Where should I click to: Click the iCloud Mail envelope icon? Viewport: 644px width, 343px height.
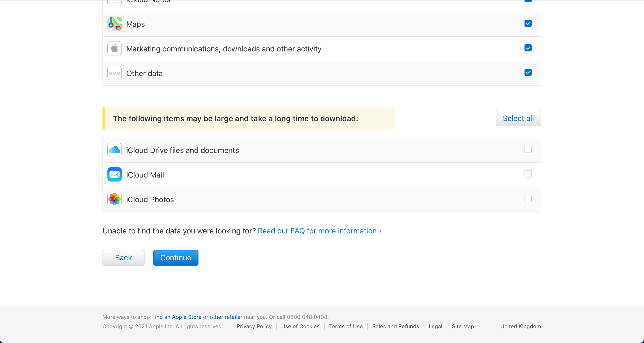pyautogui.click(x=115, y=174)
